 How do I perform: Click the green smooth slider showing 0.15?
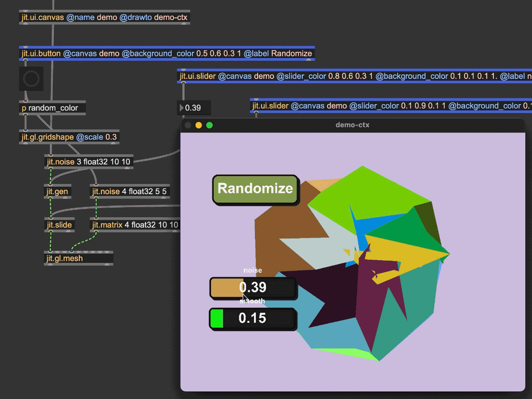coord(253,318)
